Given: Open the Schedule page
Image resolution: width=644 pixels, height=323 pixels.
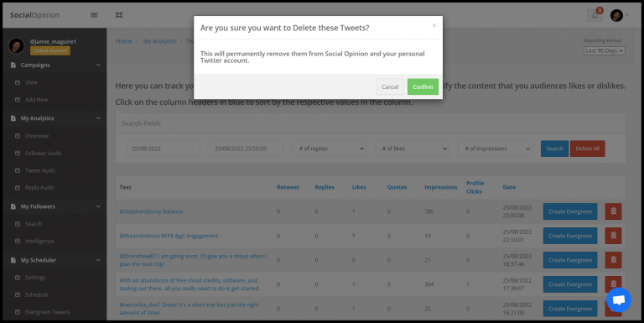Looking at the screenshot, I should point(36,294).
